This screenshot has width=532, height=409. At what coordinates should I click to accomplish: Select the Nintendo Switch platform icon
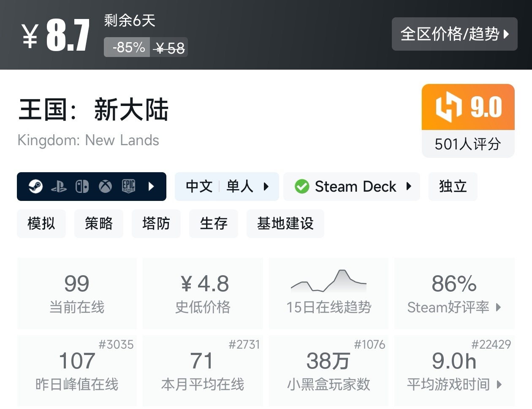point(82,186)
